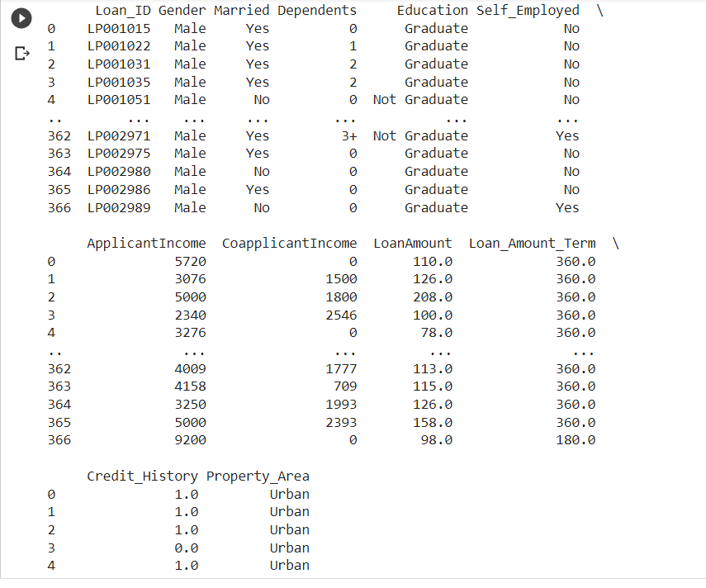
Task: Click loan amount value 208.0
Action: pos(433,297)
